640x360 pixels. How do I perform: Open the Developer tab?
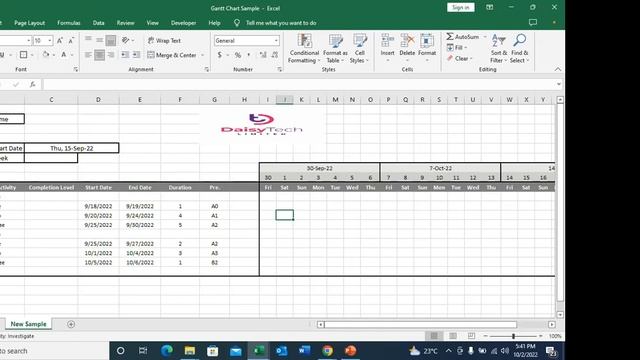click(x=183, y=23)
